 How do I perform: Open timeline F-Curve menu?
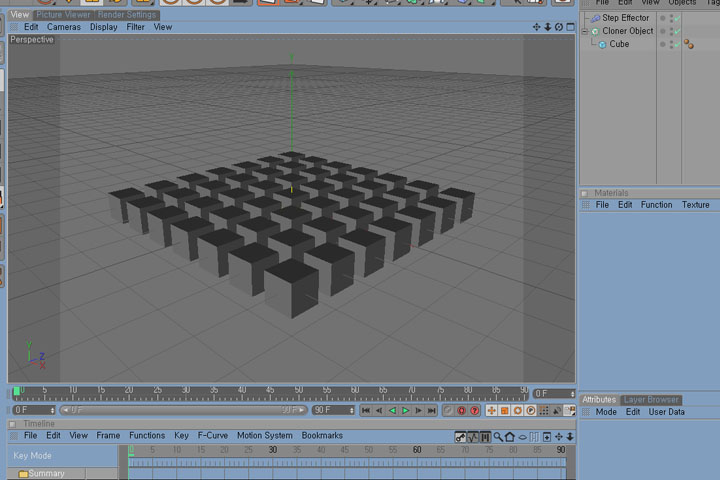tap(213, 435)
